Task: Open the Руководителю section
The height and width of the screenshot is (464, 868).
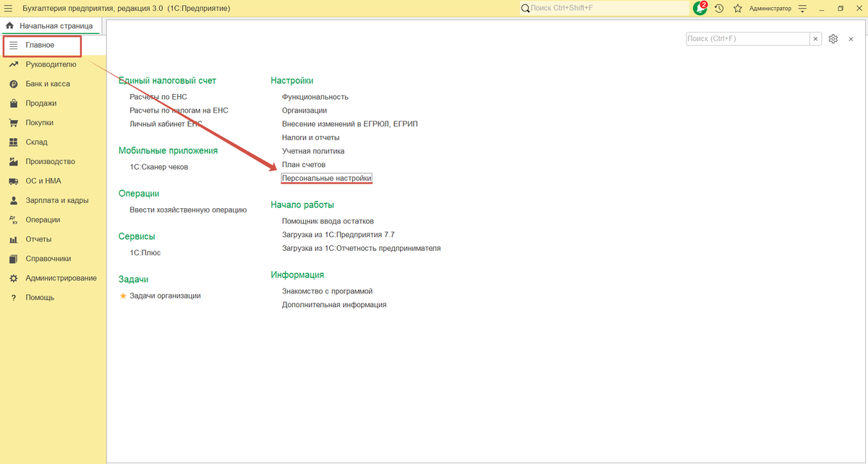Action: click(x=53, y=64)
